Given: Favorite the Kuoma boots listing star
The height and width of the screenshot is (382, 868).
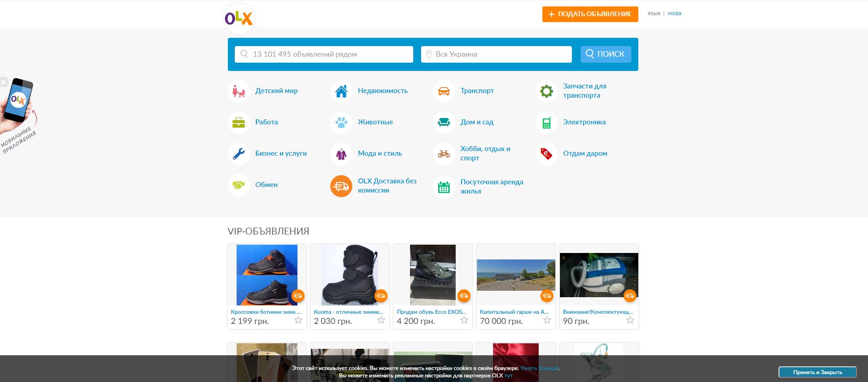Looking at the screenshot, I should (381, 320).
